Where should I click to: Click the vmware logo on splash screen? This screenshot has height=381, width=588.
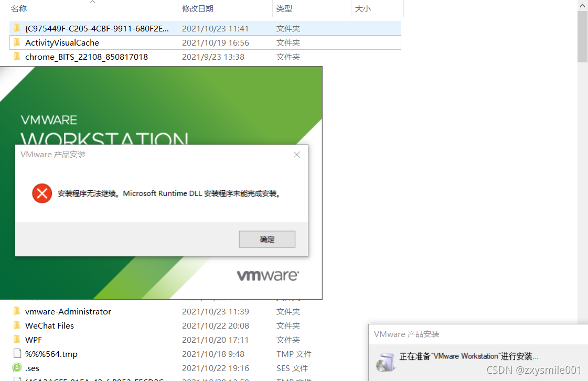click(268, 275)
